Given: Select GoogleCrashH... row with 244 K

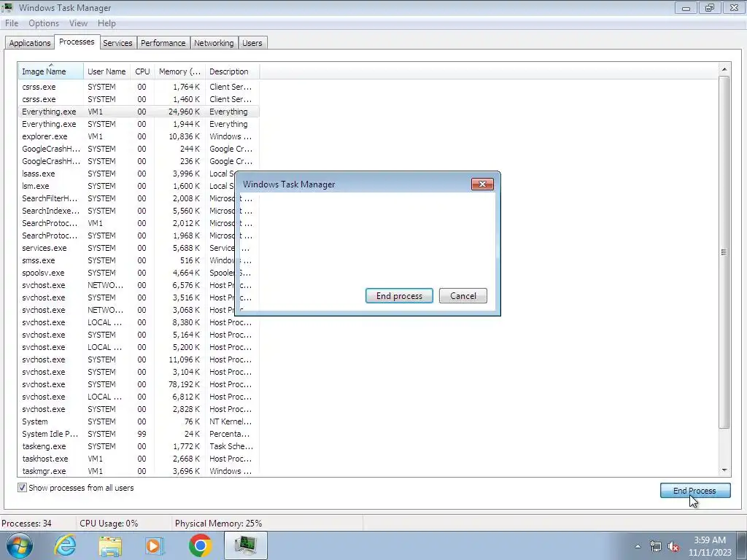Looking at the screenshot, I should [x=139, y=149].
